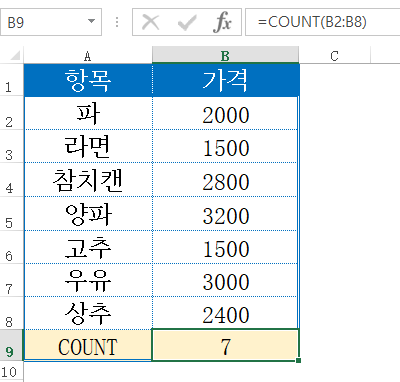The width and height of the screenshot is (400, 382).
Task: Click price cell 2800
Action: point(226,180)
